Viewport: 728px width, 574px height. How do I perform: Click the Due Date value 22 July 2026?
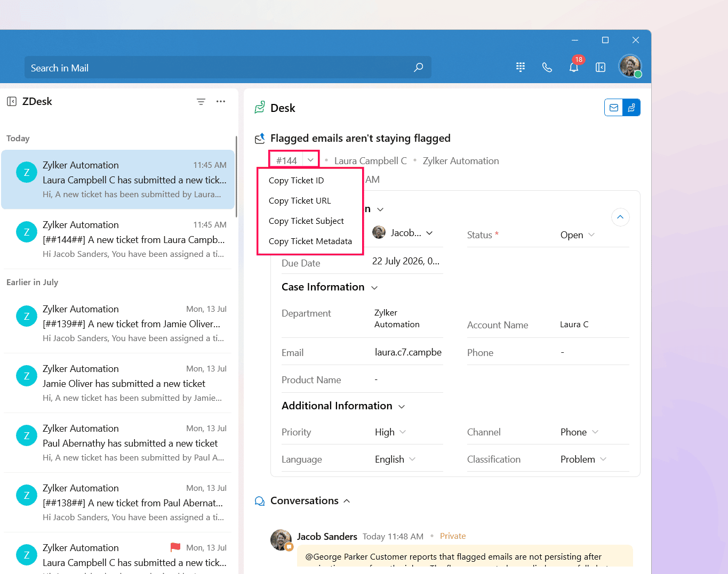point(406,261)
